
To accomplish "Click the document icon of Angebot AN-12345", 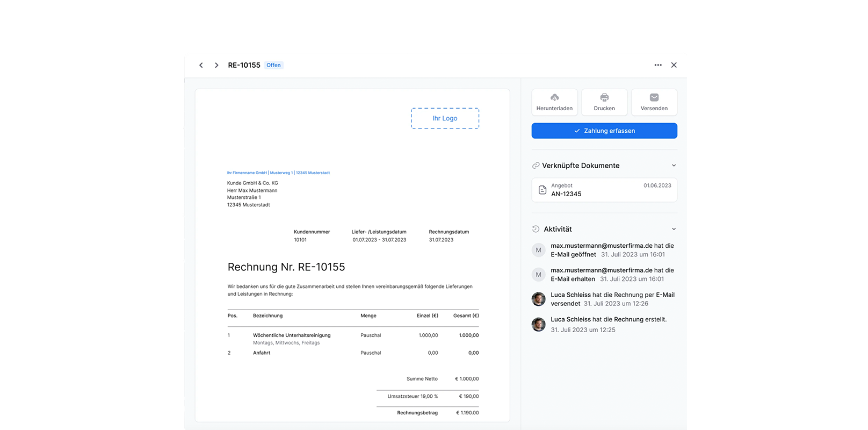I will [542, 190].
